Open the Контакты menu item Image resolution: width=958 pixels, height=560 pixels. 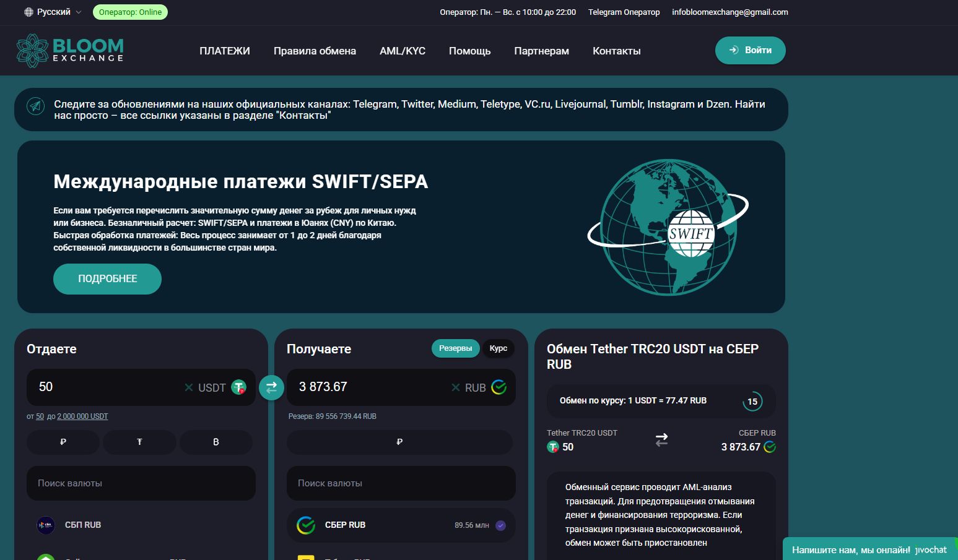click(616, 51)
